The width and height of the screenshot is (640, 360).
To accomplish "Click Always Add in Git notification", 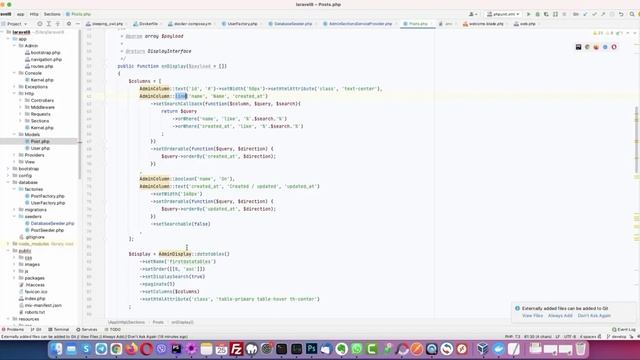I will [x=560, y=316].
